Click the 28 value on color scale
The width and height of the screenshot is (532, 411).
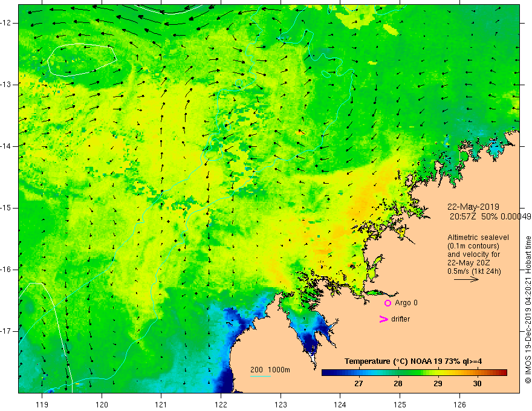(398, 384)
